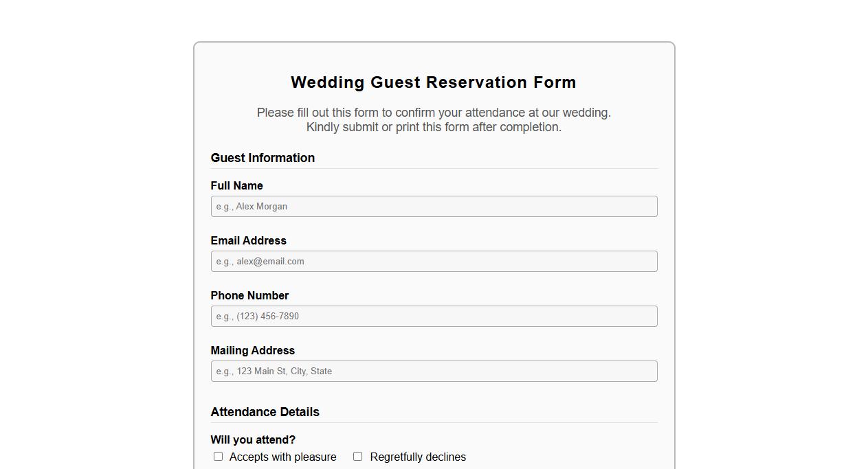Check the 'Accepts with pleasure' checkbox
Image resolution: width=868 pixels, height=469 pixels.
218,456
